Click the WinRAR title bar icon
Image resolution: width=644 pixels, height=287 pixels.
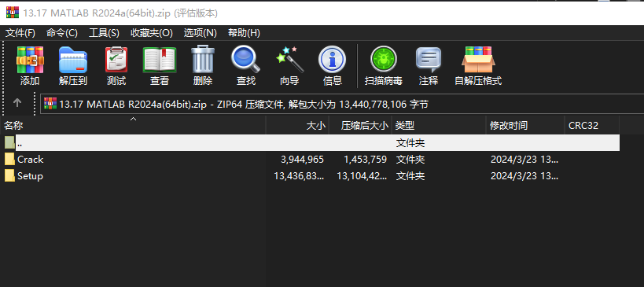point(13,13)
